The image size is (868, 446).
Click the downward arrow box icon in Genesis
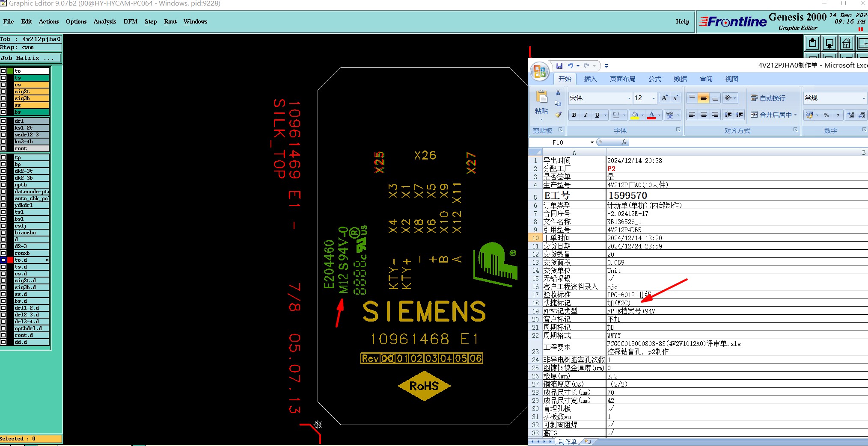click(829, 43)
